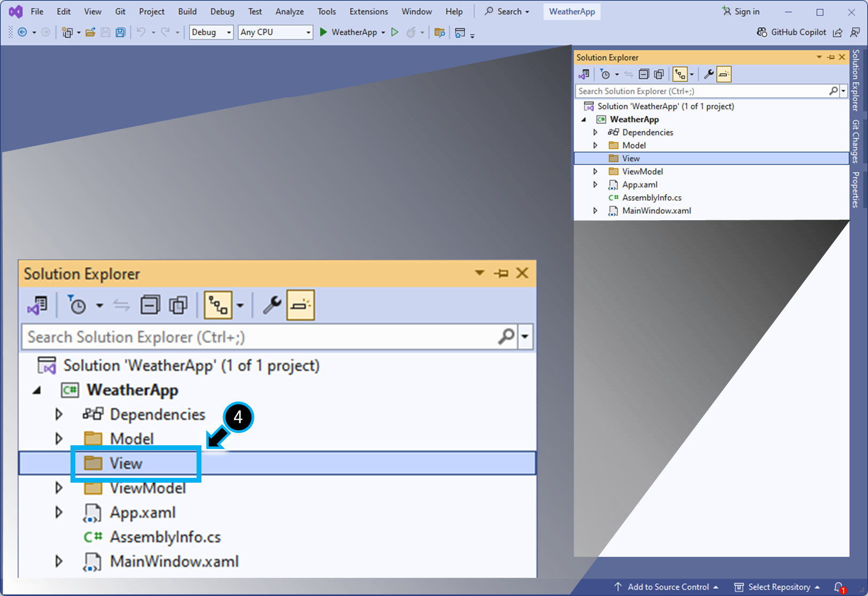
Task: Click the Redo arrow in the main toolbar
Action: pyautogui.click(x=166, y=32)
